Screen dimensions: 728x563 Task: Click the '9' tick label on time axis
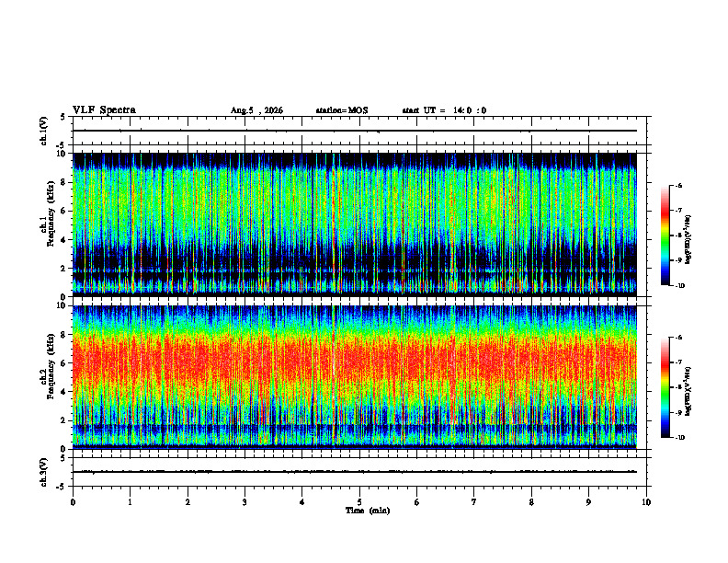tap(588, 502)
